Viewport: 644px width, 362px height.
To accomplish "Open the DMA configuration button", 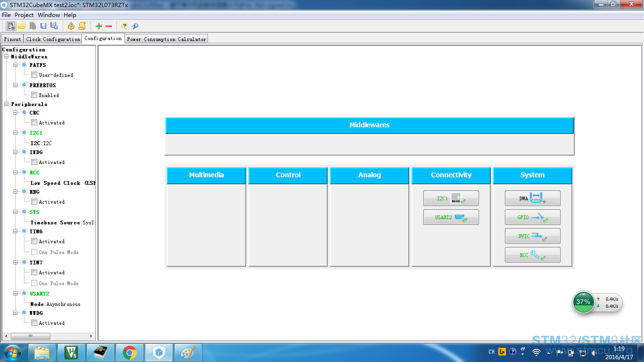I will [533, 198].
